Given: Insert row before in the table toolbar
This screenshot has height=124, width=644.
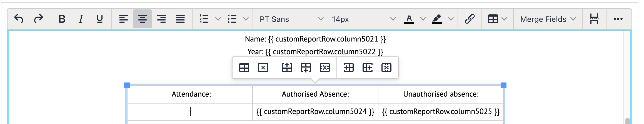Looking at the screenshot, I should point(287,68).
